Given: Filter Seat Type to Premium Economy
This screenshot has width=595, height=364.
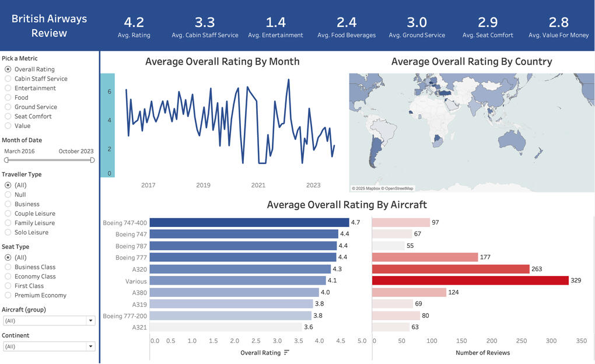Looking at the screenshot, I should coord(8,295).
